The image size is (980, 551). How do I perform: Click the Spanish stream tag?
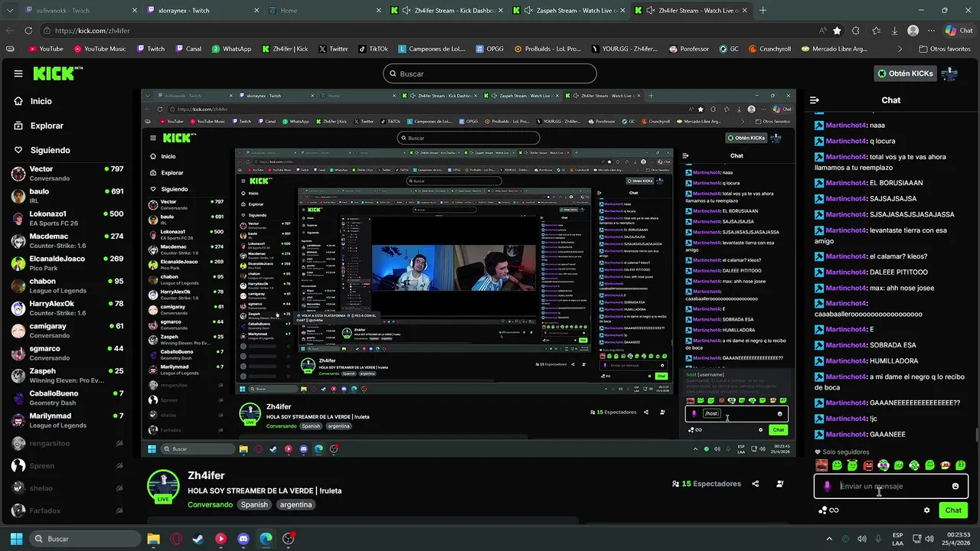click(x=254, y=504)
